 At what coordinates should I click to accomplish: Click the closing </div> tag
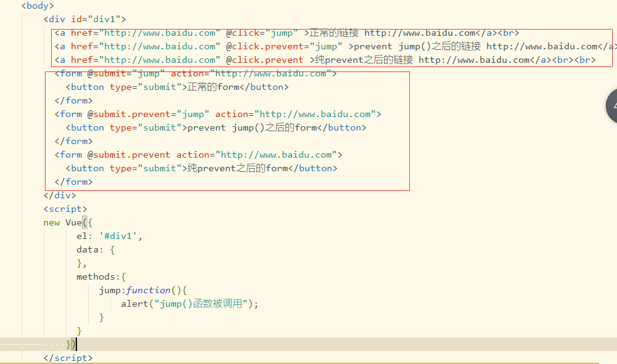pyautogui.click(x=60, y=195)
